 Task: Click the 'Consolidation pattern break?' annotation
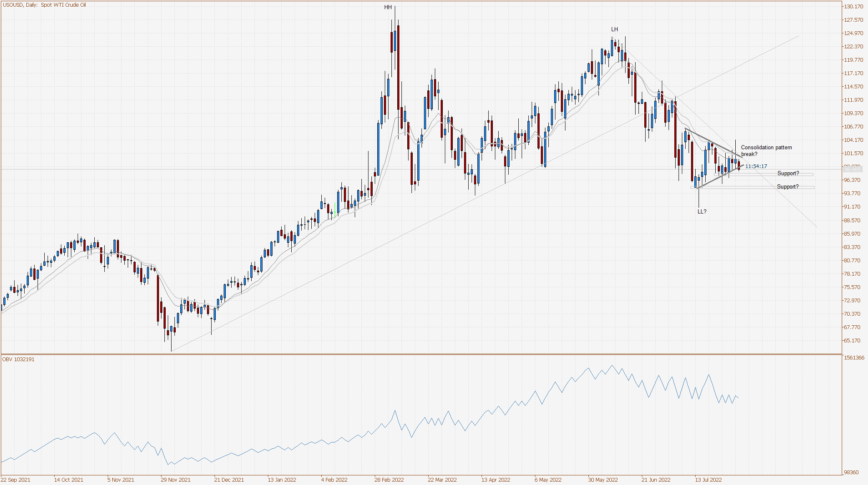click(x=766, y=151)
